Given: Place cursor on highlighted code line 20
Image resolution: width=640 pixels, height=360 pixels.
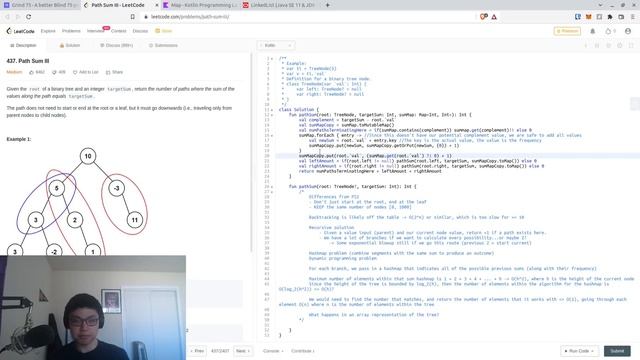Looking at the screenshot, I should tap(457, 156).
